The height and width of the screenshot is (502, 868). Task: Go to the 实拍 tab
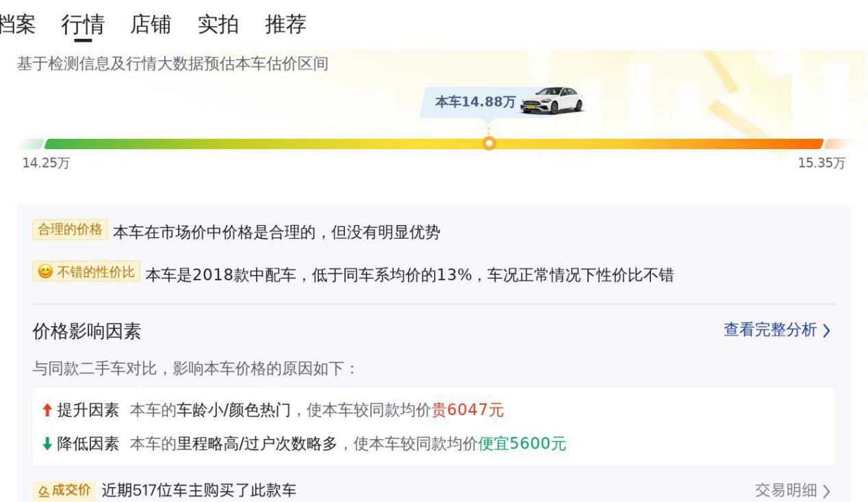tap(218, 25)
